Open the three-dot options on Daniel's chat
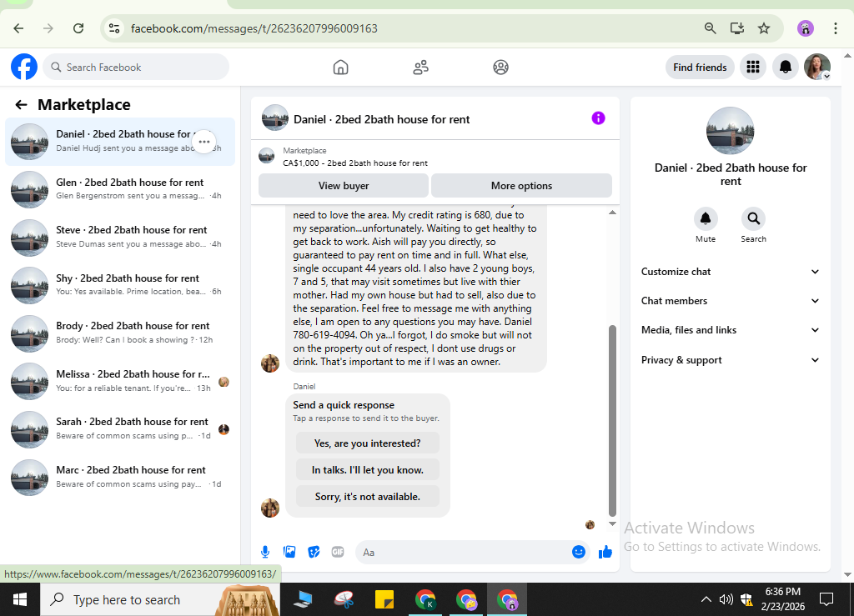This screenshot has width=854, height=616. pyautogui.click(x=204, y=142)
